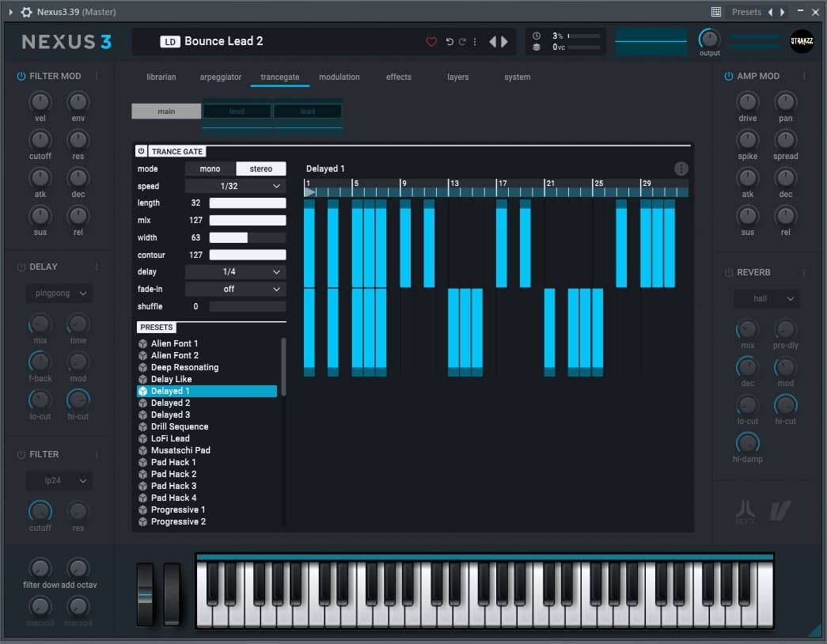Open the Filter Mod options dots
827x644 pixels.
pos(97,76)
